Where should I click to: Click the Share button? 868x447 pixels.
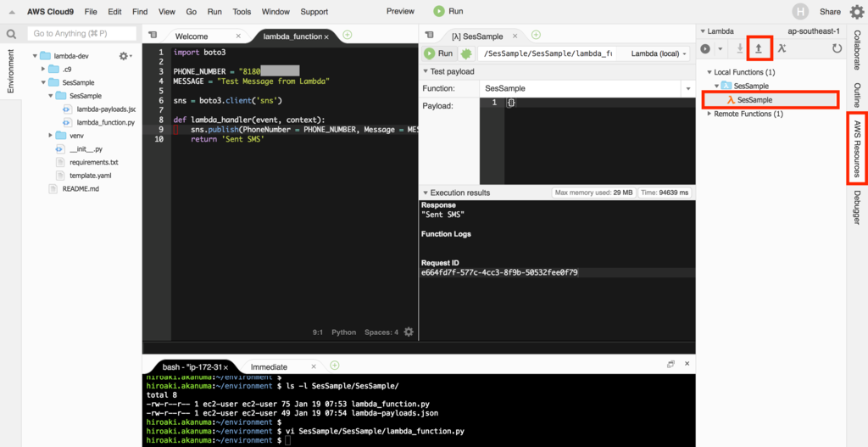pos(830,12)
